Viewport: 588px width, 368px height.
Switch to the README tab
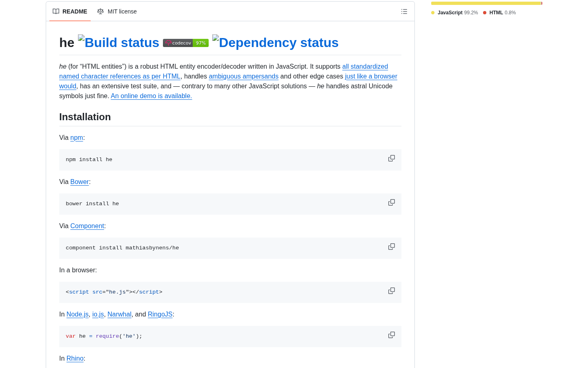pyautogui.click(x=70, y=11)
